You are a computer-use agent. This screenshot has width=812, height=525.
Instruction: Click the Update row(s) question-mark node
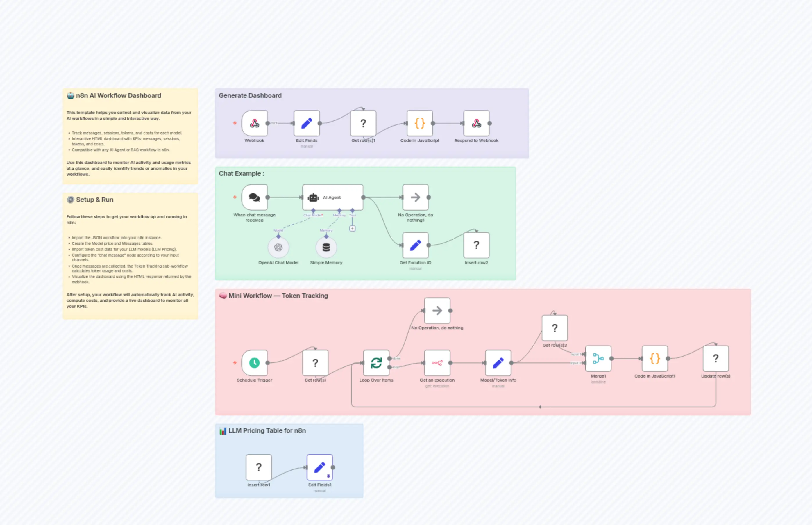pyautogui.click(x=716, y=359)
